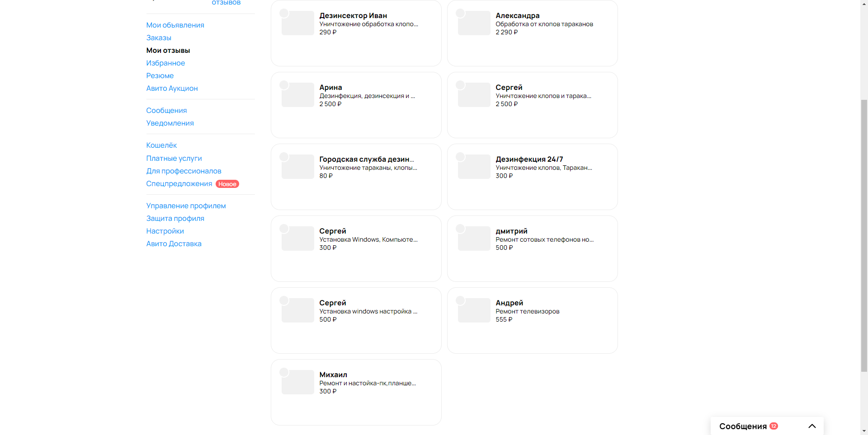Open thumbnail of Андрей television repair listing

(x=474, y=310)
